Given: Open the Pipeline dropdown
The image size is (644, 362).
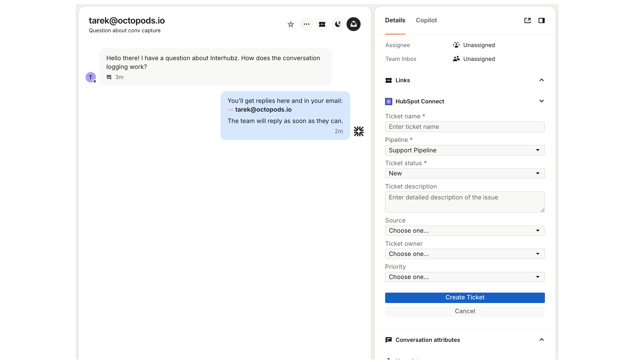Looking at the screenshot, I should tap(465, 150).
